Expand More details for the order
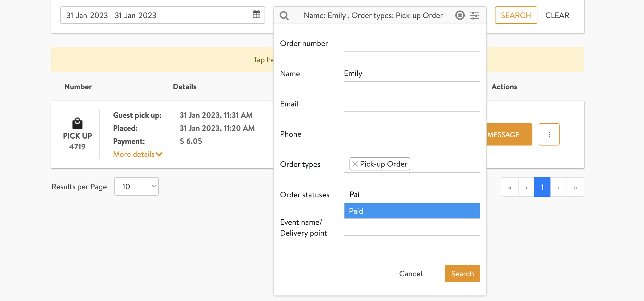The image size is (644, 301). tap(138, 154)
